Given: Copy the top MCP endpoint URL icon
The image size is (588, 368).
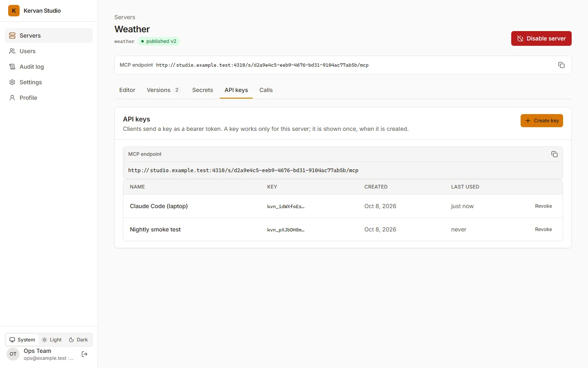Looking at the screenshot, I should [x=561, y=65].
